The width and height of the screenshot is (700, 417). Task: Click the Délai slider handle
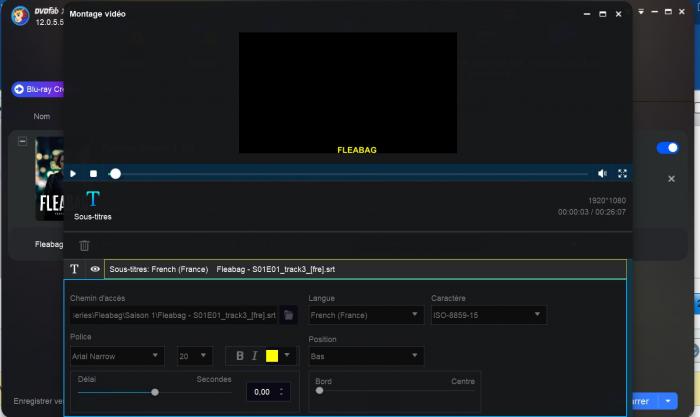coord(155,392)
